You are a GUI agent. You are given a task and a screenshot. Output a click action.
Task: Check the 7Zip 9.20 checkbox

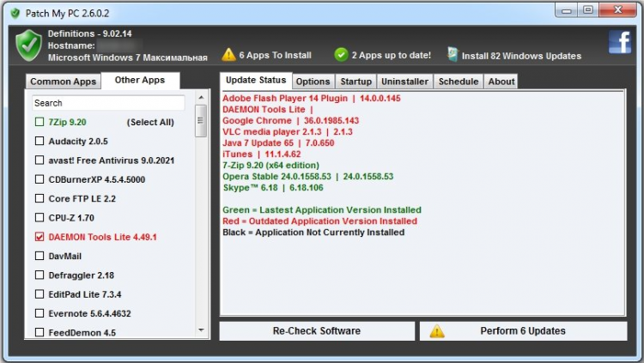tap(39, 122)
